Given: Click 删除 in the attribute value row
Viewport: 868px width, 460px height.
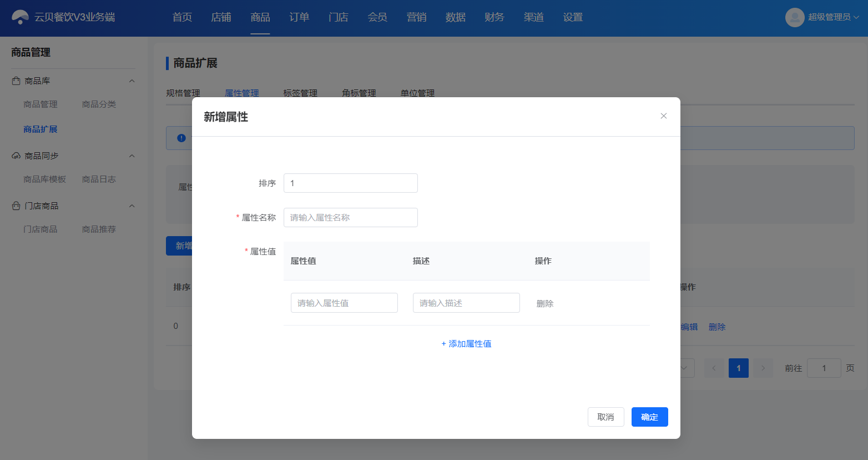Looking at the screenshot, I should point(545,303).
